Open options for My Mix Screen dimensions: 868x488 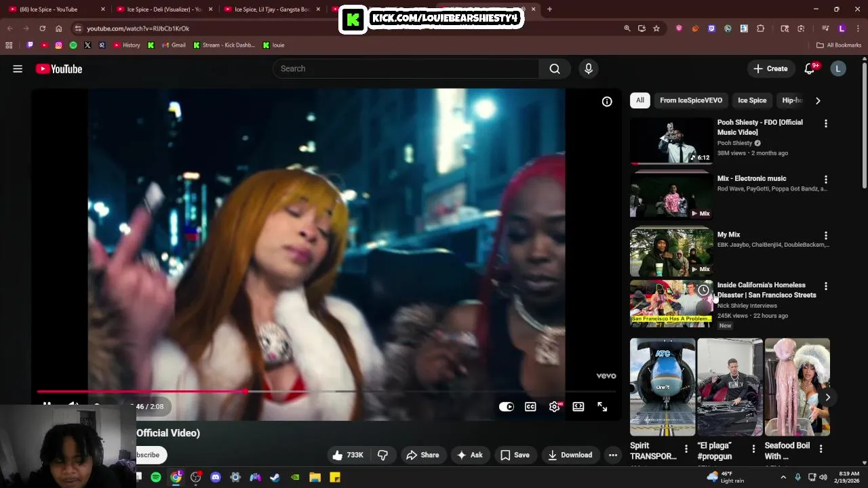point(826,235)
